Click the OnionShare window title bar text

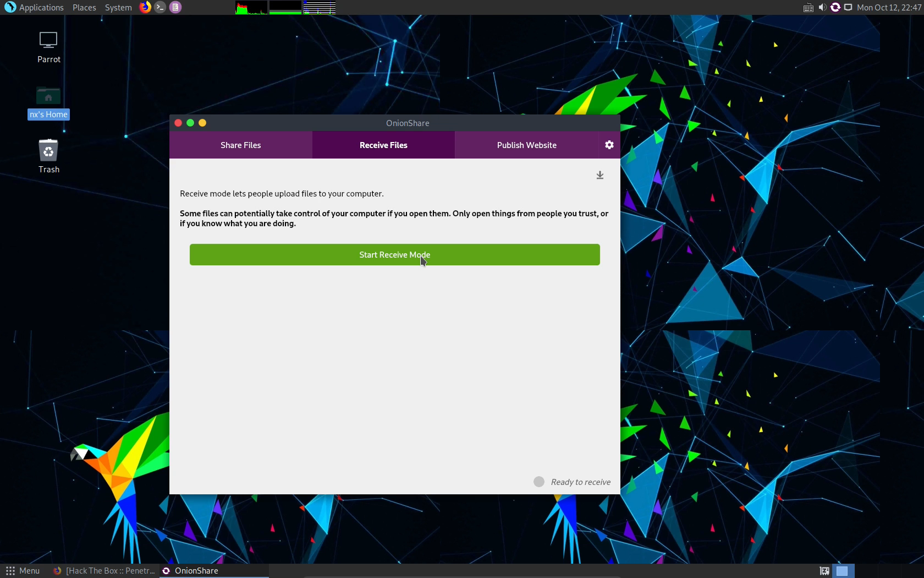[x=408, y=123]
